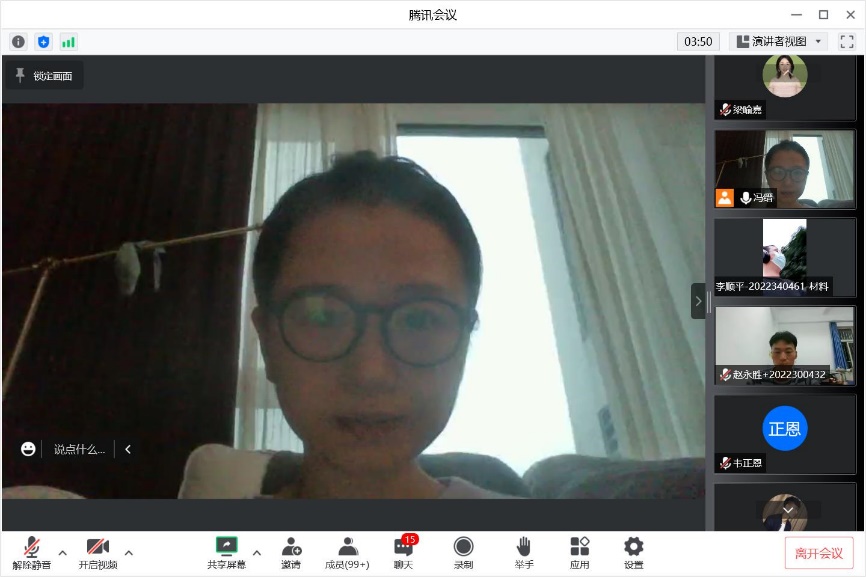
Task: Open 聊天 chat with 15 unread
Action: pyautogui.click(x=404, y=552)
